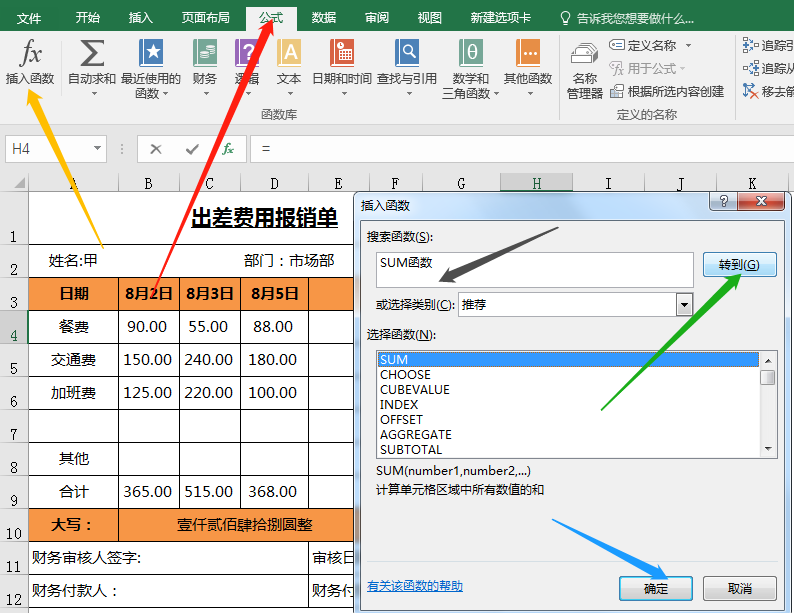This screenshot has width=794, height=613.
Task: Open Lookup & Reference (查找与引用) icon
Action: pyautogui.click(x=407, y=53)
